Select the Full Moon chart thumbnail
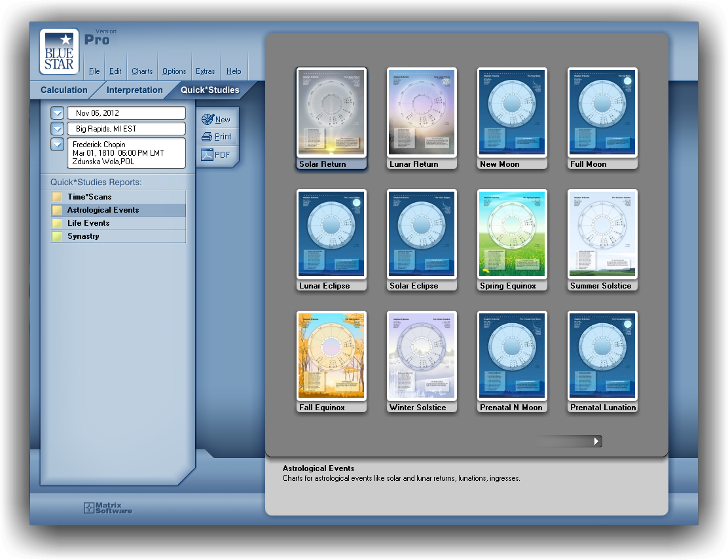728x560 pixels. [603, 113]
